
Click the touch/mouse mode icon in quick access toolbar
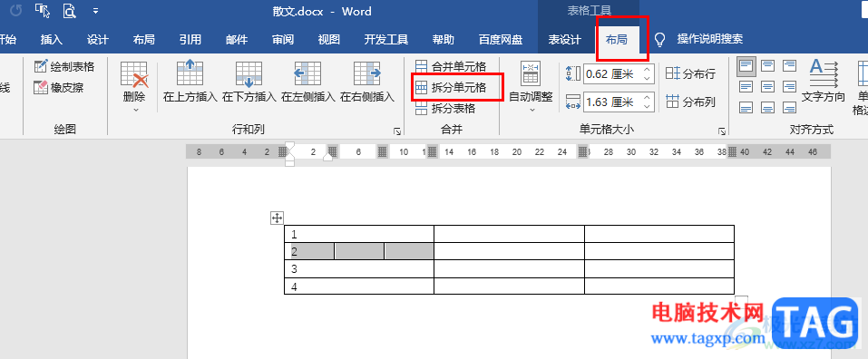43,11
